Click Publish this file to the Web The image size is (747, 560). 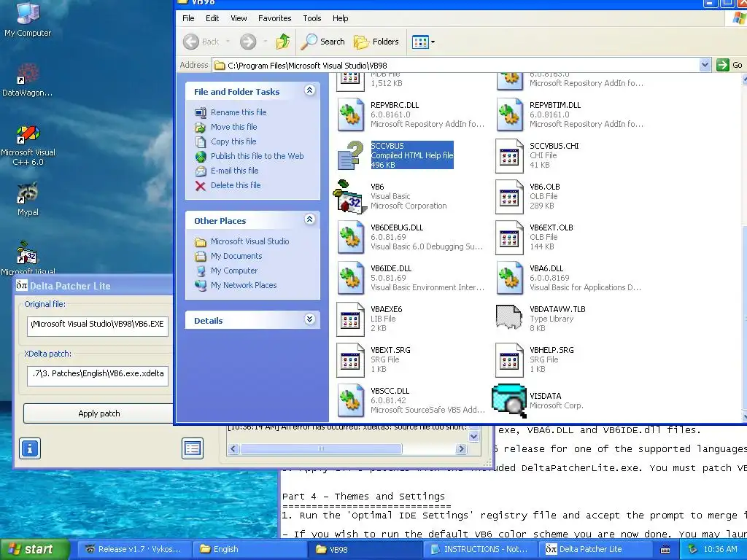tap(257, 156)
